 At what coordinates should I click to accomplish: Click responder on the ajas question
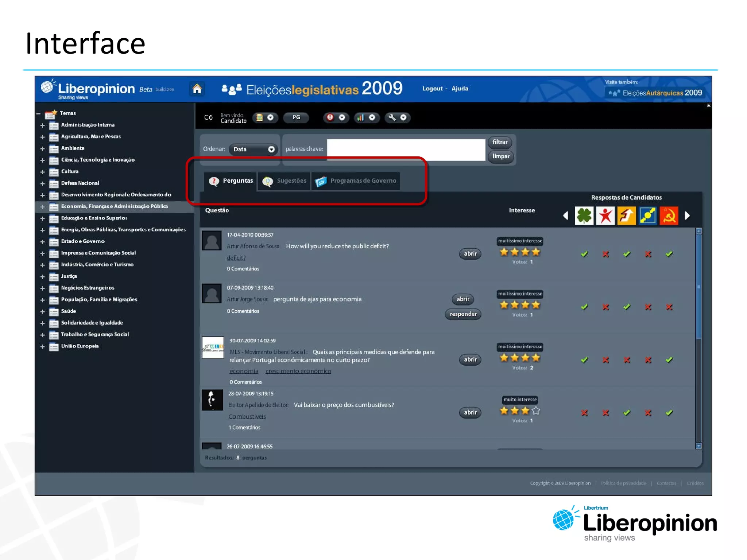pyautogui.click(x=463, y=314)
